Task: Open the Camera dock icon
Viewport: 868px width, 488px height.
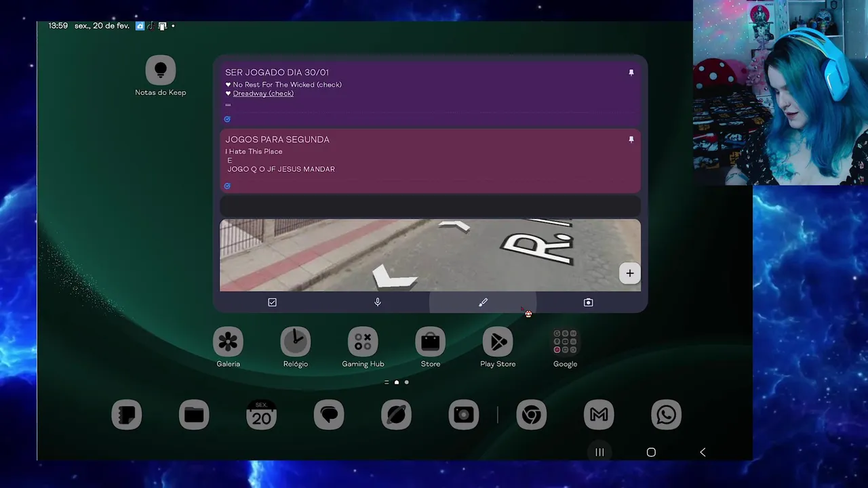Action: point(464,415)
